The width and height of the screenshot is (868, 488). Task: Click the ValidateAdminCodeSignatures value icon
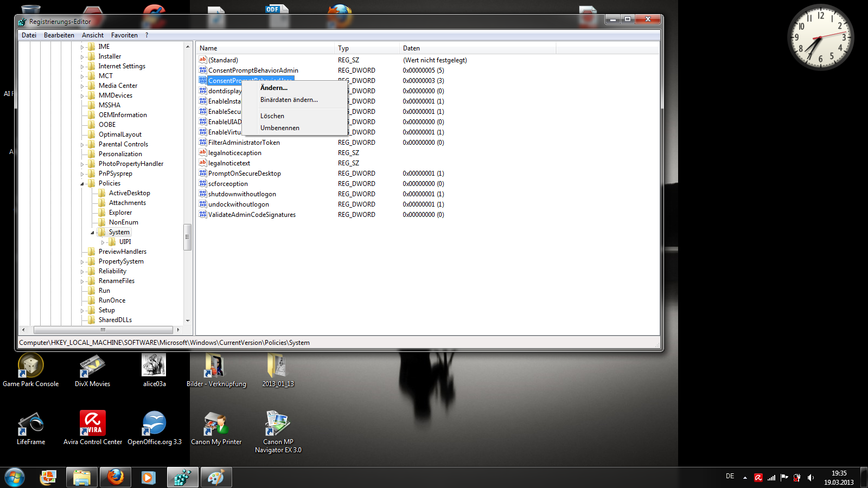(203, 214)
